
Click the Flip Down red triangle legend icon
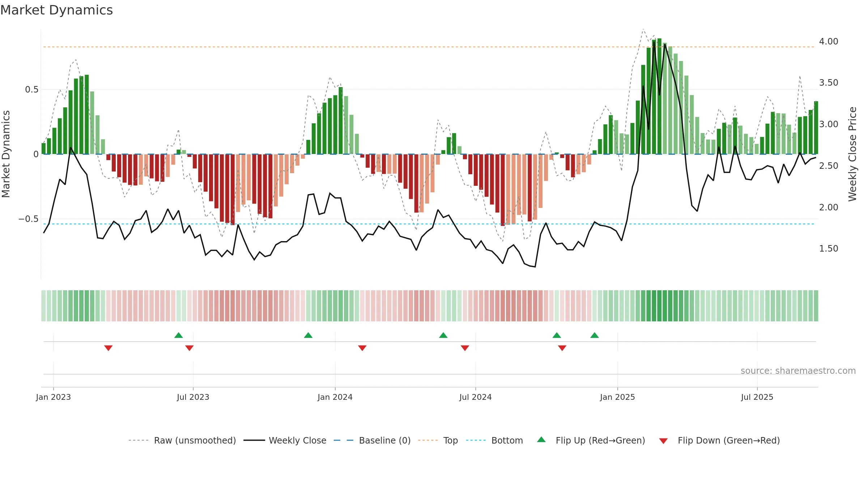tap(663, 441)
